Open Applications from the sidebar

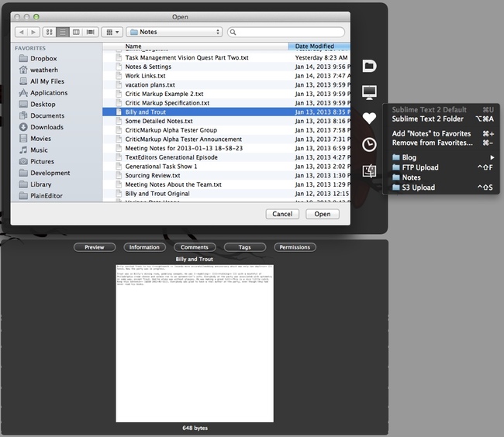click(43, 93)
